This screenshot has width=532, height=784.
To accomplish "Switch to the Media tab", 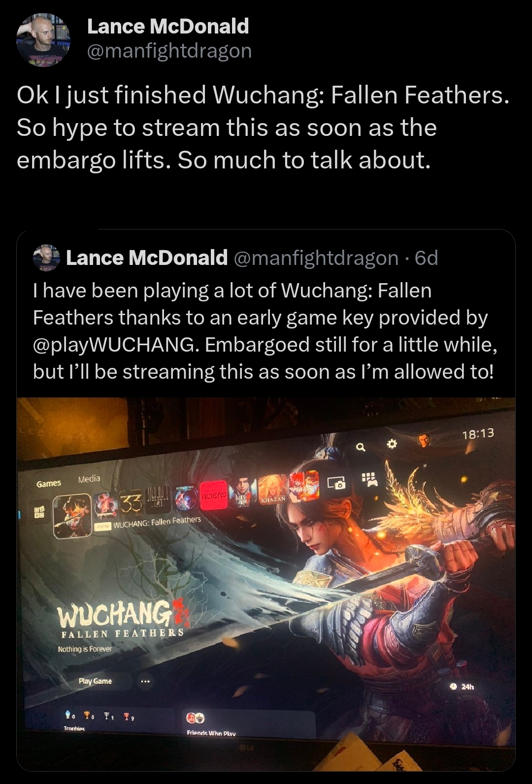I will pos(89,479).
